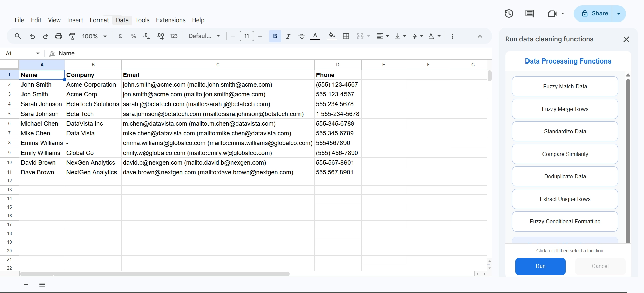Print the spreadsheet

59,36
